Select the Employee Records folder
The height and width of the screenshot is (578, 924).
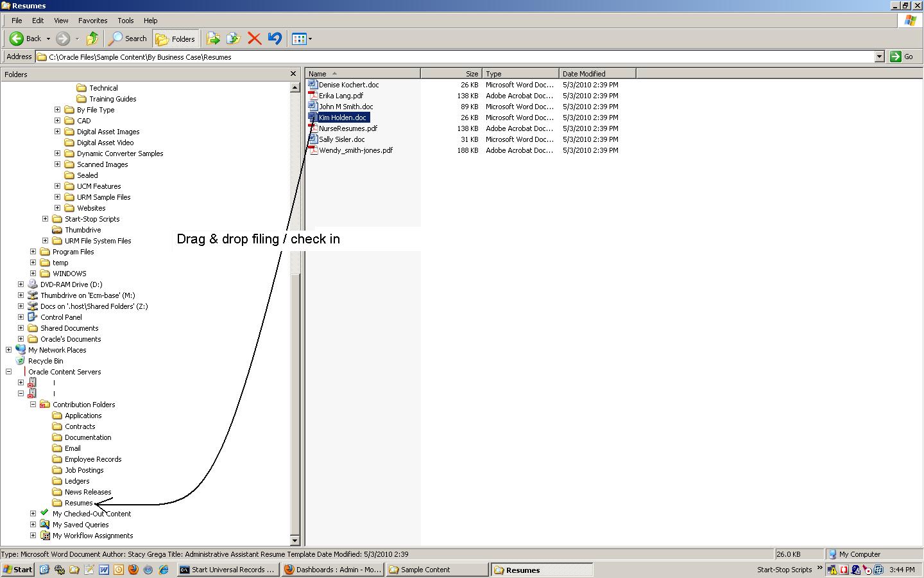tap(93, 459)
